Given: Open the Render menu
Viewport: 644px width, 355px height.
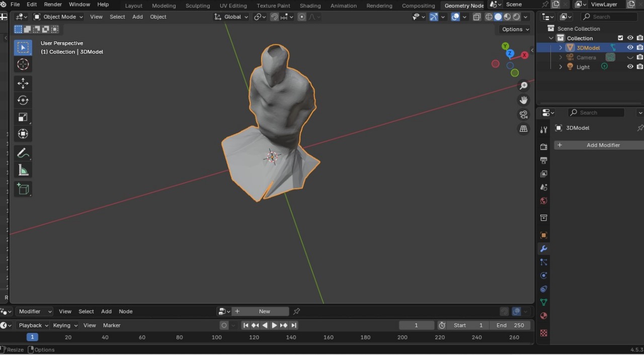Looking at the screenshot, I should 53,5.
